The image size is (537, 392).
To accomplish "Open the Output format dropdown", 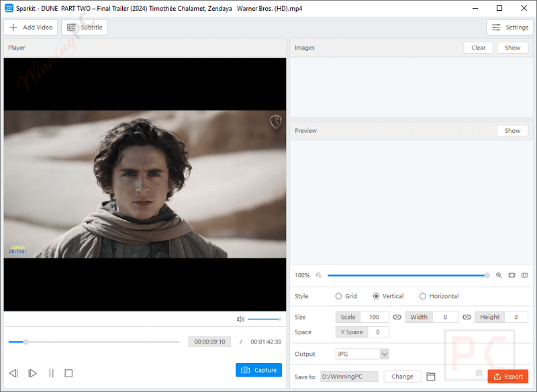I will (362, 354).
